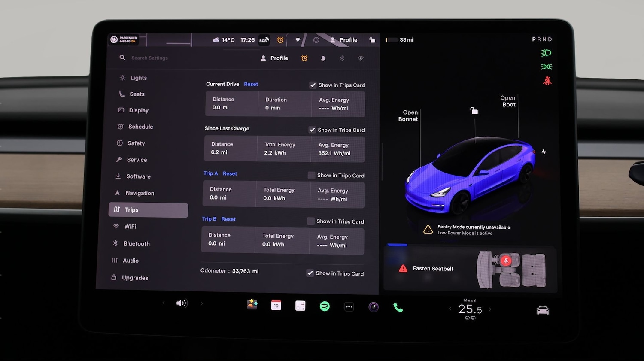Click the dashcam viewer icon in the dock
The width and height of the screenshot is (644, 361).
pyautogui.click(x=373, y=306)
